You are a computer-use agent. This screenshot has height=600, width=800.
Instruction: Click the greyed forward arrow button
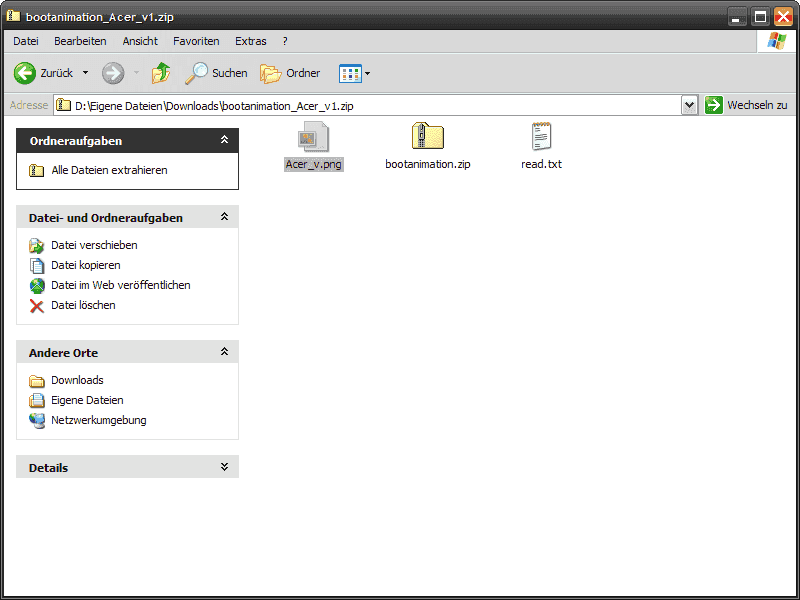(113, 73)
